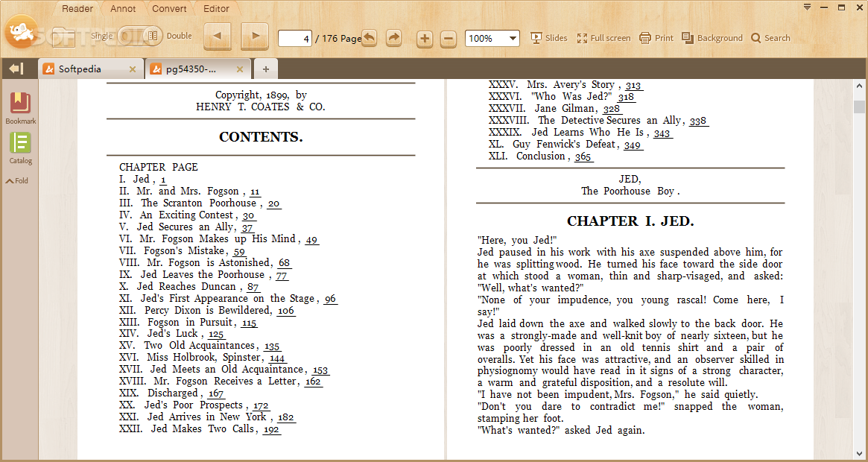The width and height of the screenshot is (868, 462).
Task: Follow page link 20 for The Scranton Poorhouse
Action: point(273,204)
